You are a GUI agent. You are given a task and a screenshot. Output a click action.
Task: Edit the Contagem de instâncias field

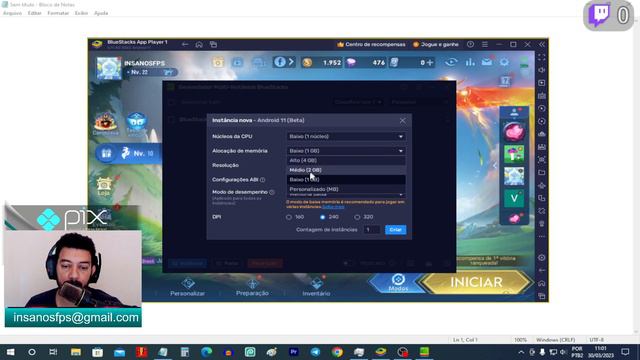click(x=371, y=230)
